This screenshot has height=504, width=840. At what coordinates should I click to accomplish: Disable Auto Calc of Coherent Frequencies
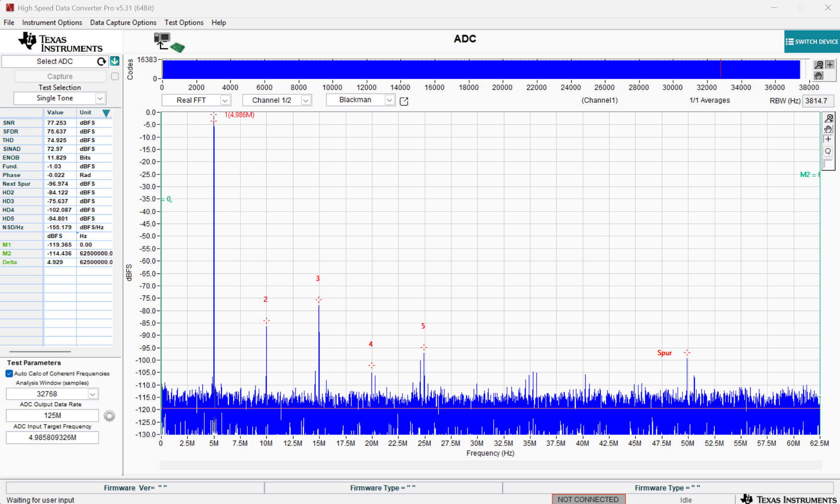(9, 373)
